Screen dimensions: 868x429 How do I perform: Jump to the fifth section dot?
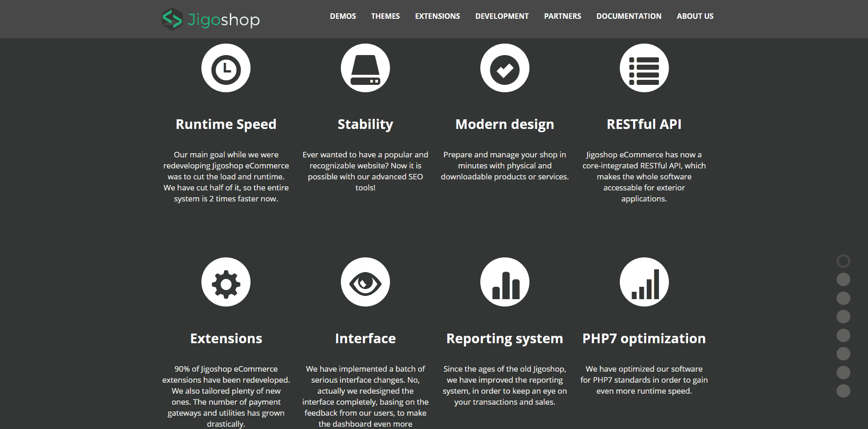(843, 335)
